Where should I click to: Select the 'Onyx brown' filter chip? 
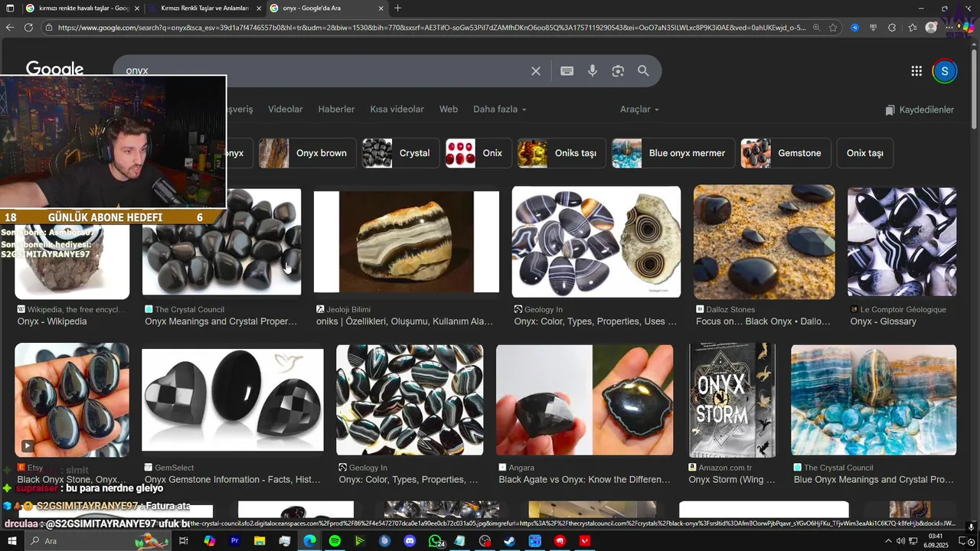point(307,153)
